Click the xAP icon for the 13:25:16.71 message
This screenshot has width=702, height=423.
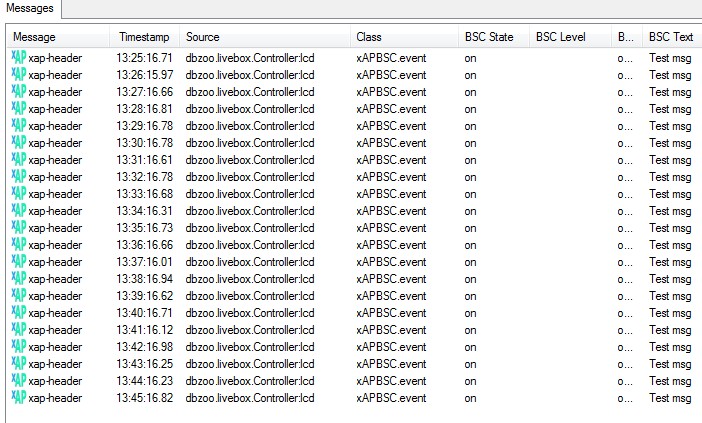[19, 57]
